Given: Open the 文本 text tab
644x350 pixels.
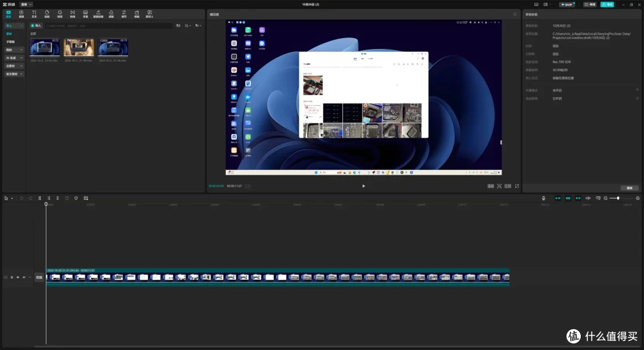Looking at the screenshot, I should 34,14.
